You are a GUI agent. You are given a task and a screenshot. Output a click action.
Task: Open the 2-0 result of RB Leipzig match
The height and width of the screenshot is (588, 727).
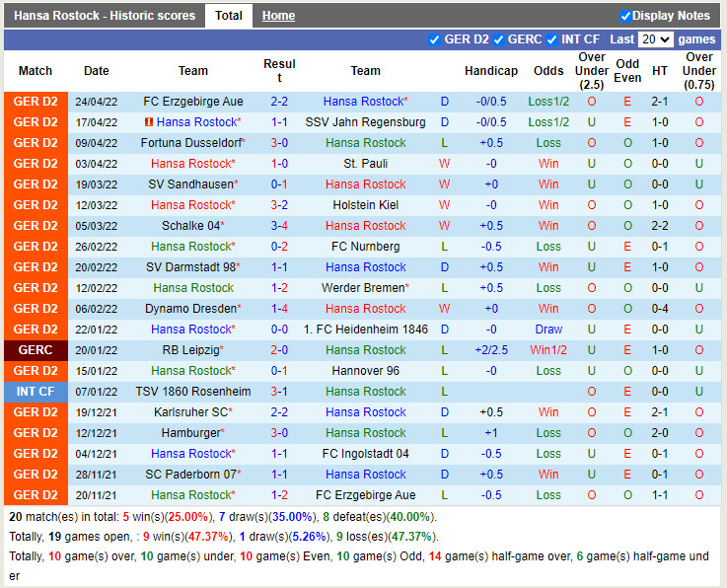[x=279, y=350]
